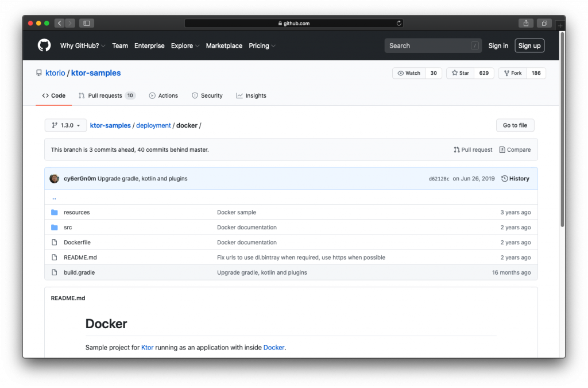This screenshot has height=388, width=588.
Task: Switch to the Actions tab
Action: click(163, 95)
